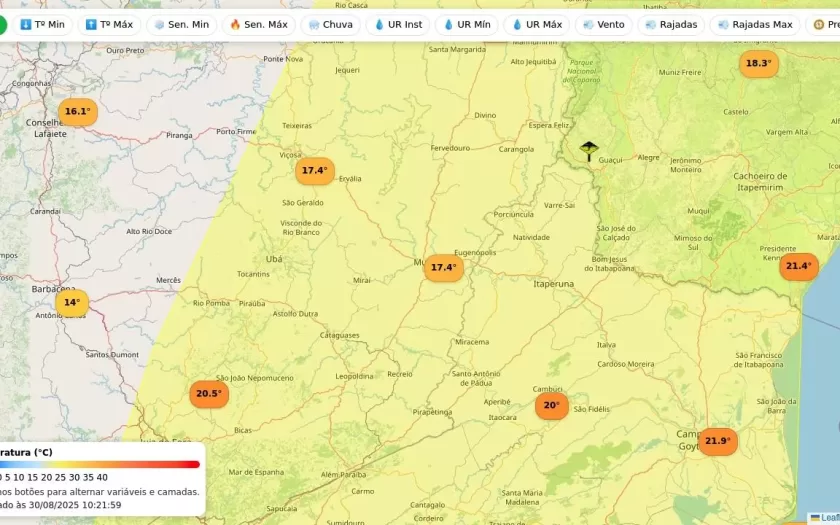Select the Tº Min layer button
The image size is (840, 525).
coord(42,24)
